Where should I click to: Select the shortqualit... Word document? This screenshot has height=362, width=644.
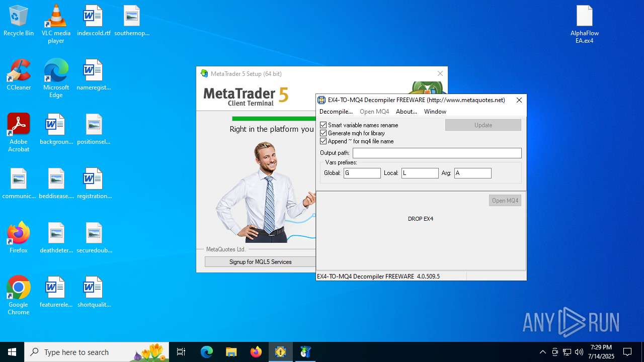pyautogui.click(x=94, y=293)
